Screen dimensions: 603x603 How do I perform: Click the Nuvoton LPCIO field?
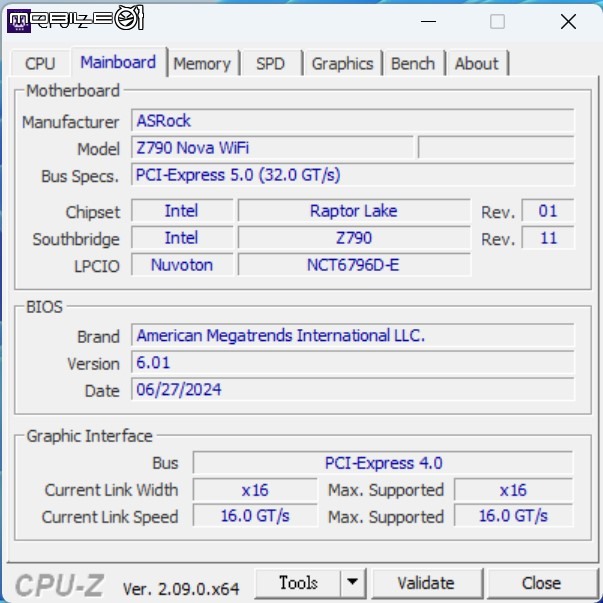[x=182, y=265]
